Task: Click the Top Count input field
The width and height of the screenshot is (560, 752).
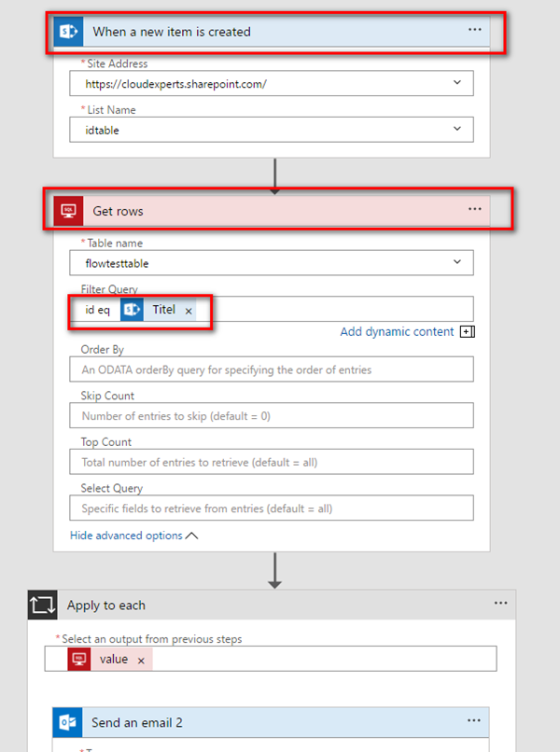Action: click(x=271, y=462)
